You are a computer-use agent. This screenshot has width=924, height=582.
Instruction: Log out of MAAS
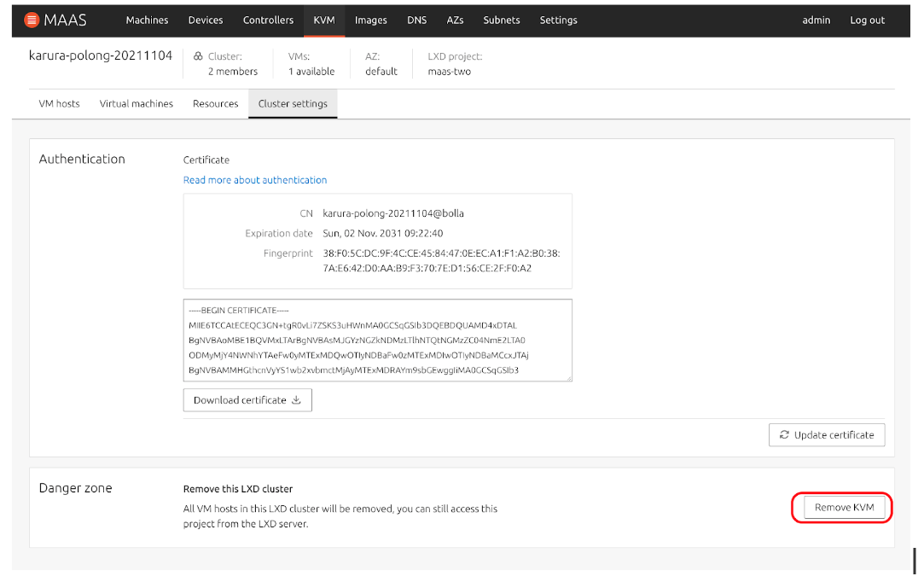click(867, 20)
